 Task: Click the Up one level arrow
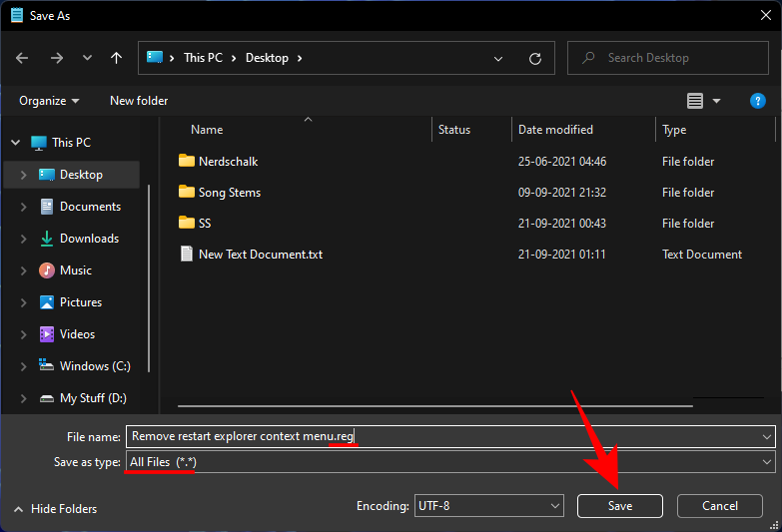click(116, 58)
